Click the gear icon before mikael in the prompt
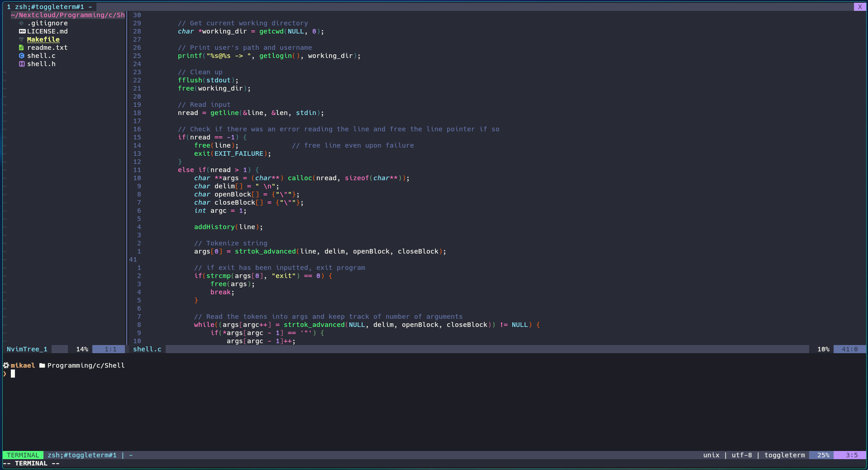This screenshot has width=868, height=470. [x=6, y=365]
